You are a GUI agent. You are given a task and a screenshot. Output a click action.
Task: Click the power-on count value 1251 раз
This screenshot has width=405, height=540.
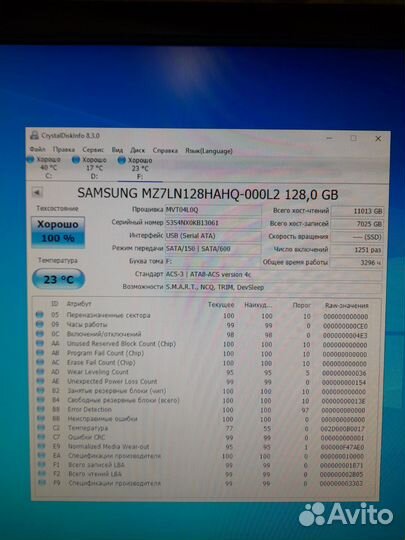pyautogui.click(x=357, y=250)
